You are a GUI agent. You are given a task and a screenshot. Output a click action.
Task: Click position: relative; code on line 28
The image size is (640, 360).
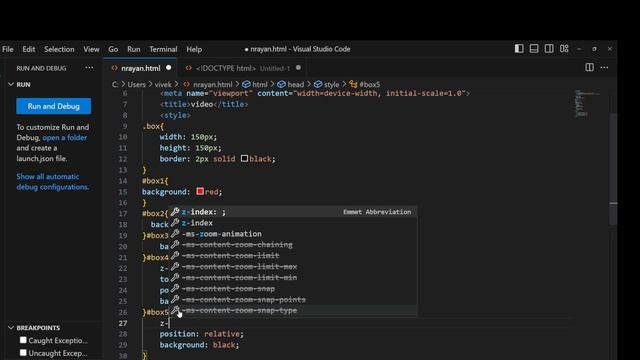pos(202,334)
